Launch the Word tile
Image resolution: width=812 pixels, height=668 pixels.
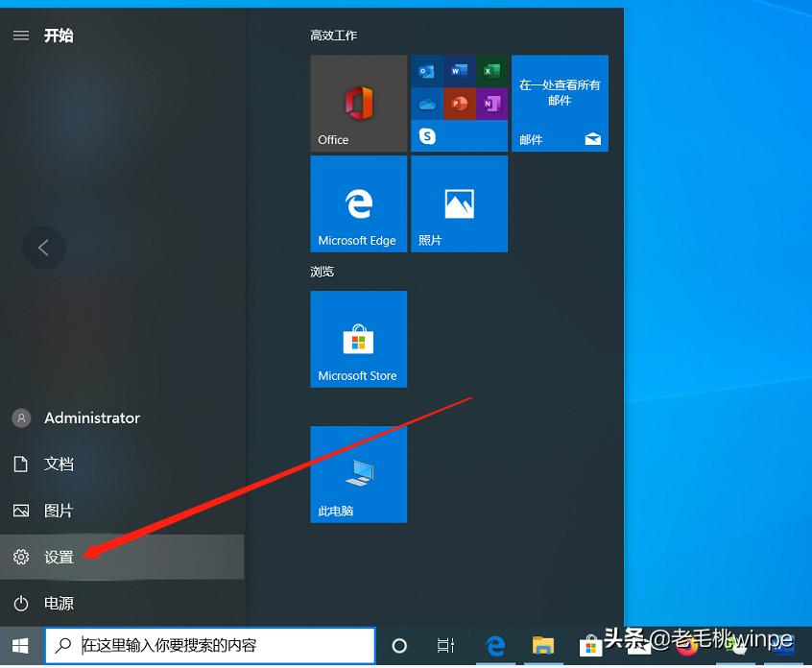(x=460, y=71)
